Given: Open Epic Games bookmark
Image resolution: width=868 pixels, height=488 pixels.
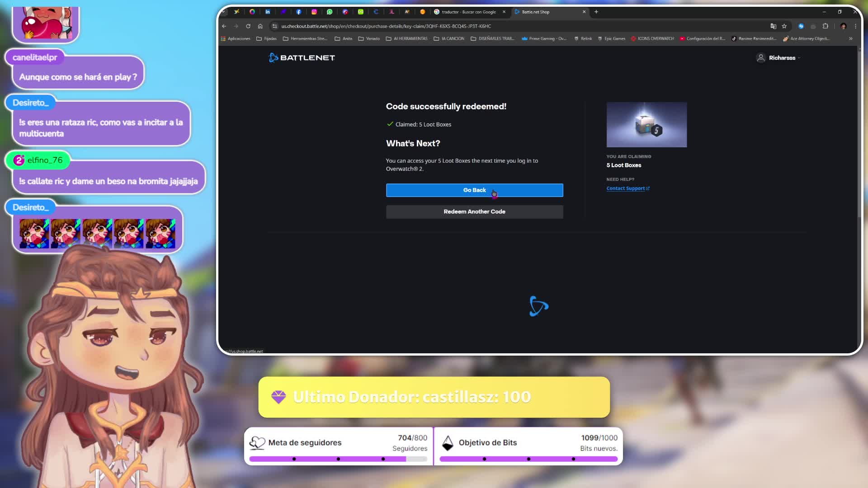Looking at the screenshot, I should [611, 38].
